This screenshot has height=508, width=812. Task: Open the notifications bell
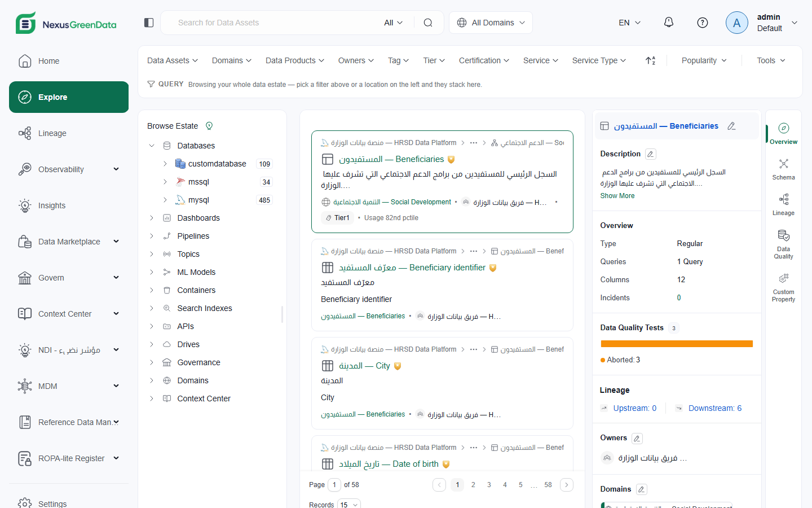coord(669,23)
